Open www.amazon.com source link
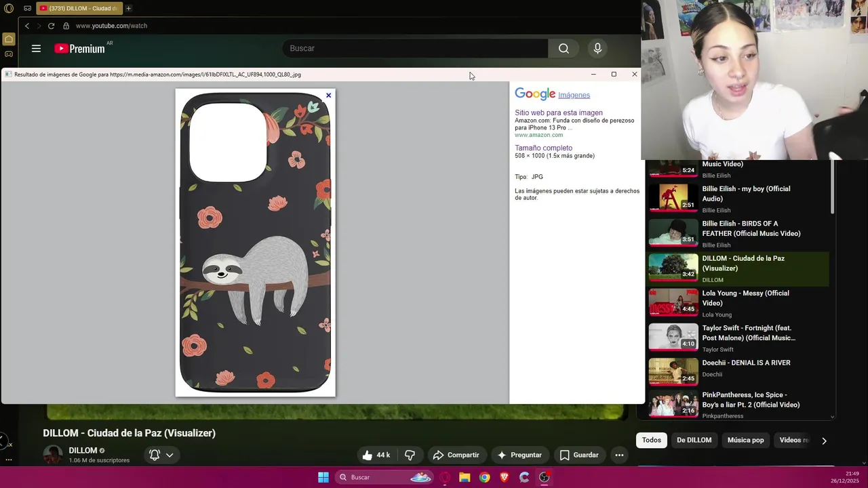 538,135
